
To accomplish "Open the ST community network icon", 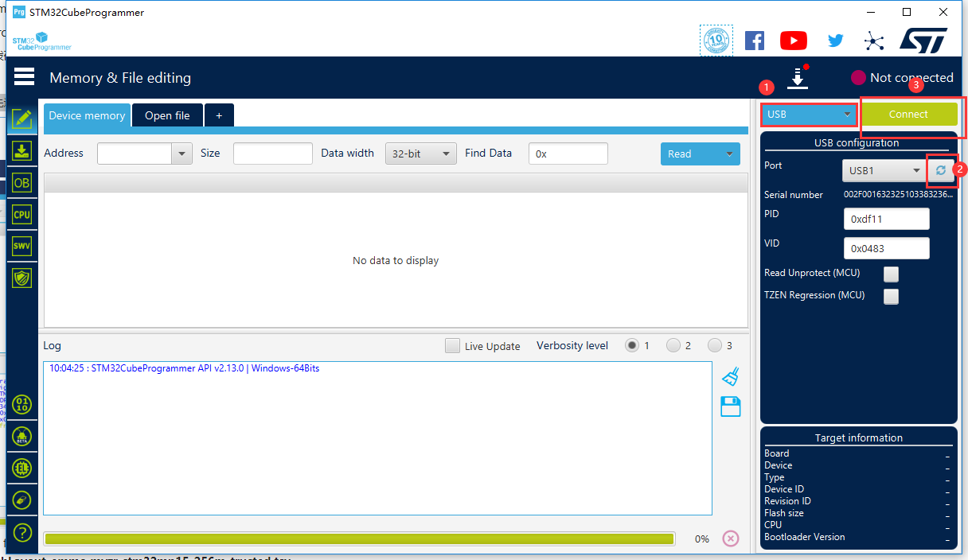I will pyautogui.click(x=873, y=41).
